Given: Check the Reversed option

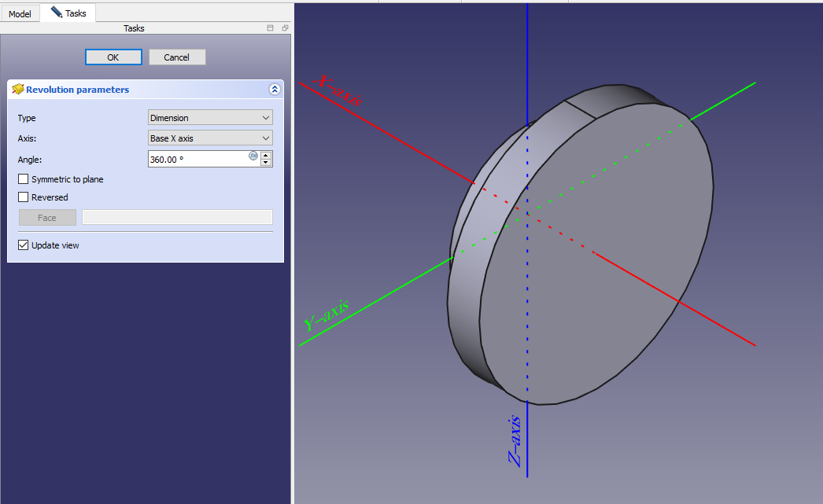Looking at the screenshot, I should [24, 197].
